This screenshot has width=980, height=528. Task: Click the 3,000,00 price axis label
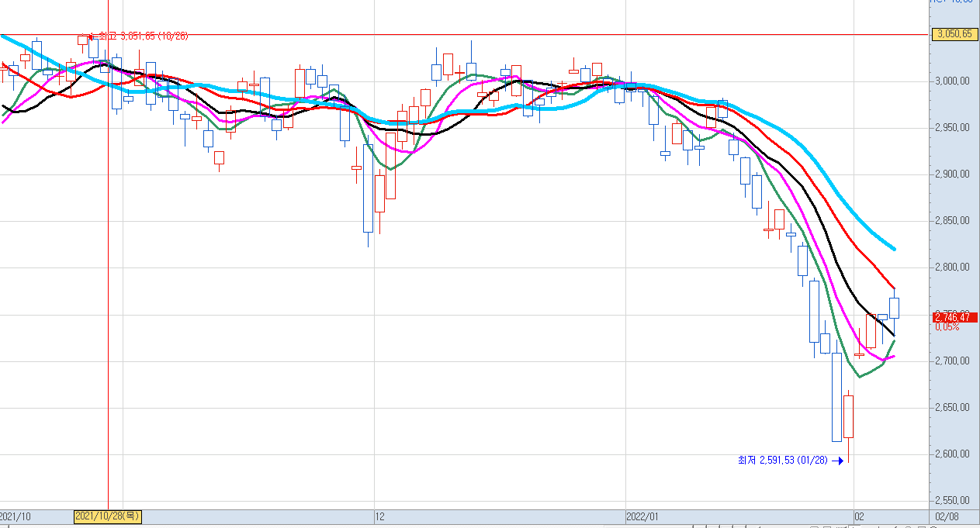point(953,81)
